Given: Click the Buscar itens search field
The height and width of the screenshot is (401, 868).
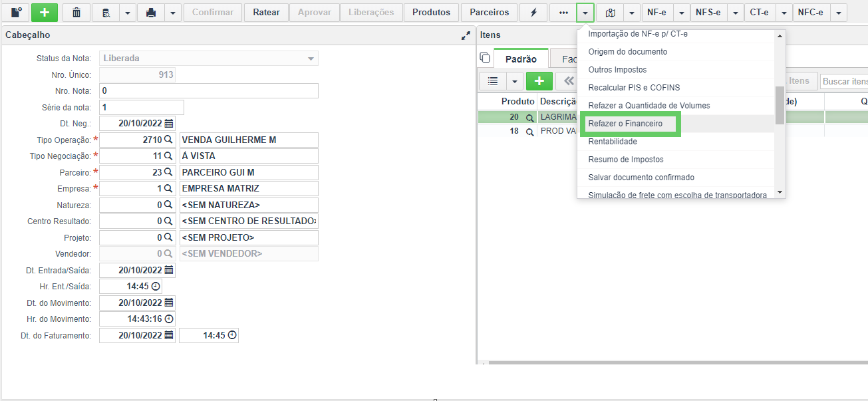Looking at the screenshot, I should click(844, 81).
